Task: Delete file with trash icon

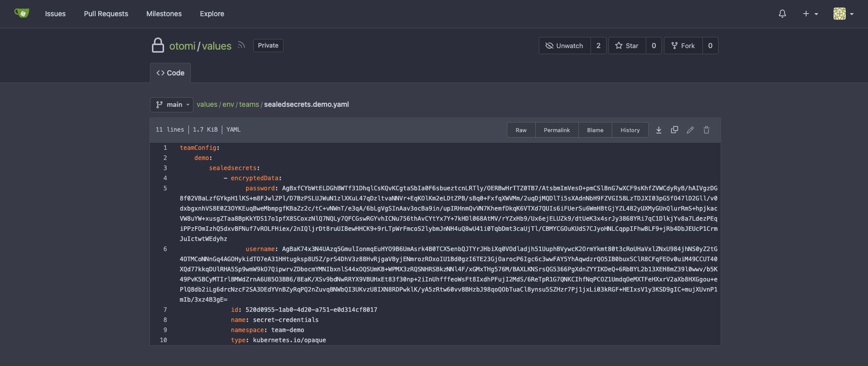Action: click(x=706, y=130)
